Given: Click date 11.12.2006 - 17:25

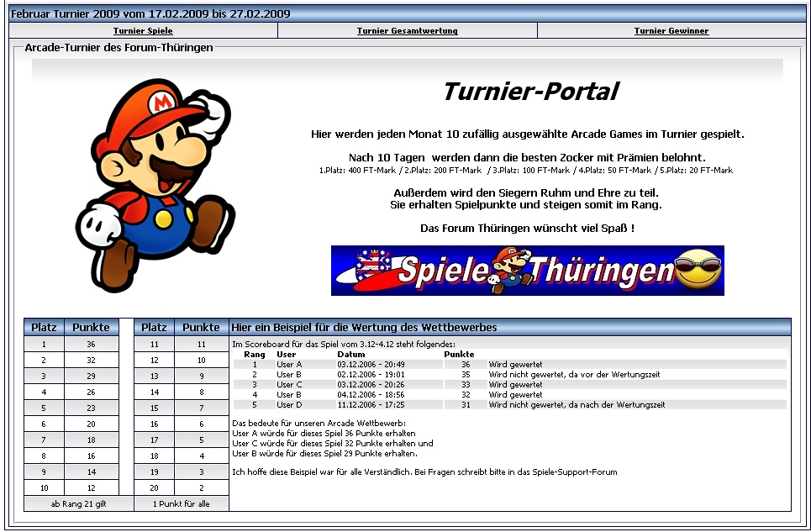Looking at the screenshot, I should 371,405.
